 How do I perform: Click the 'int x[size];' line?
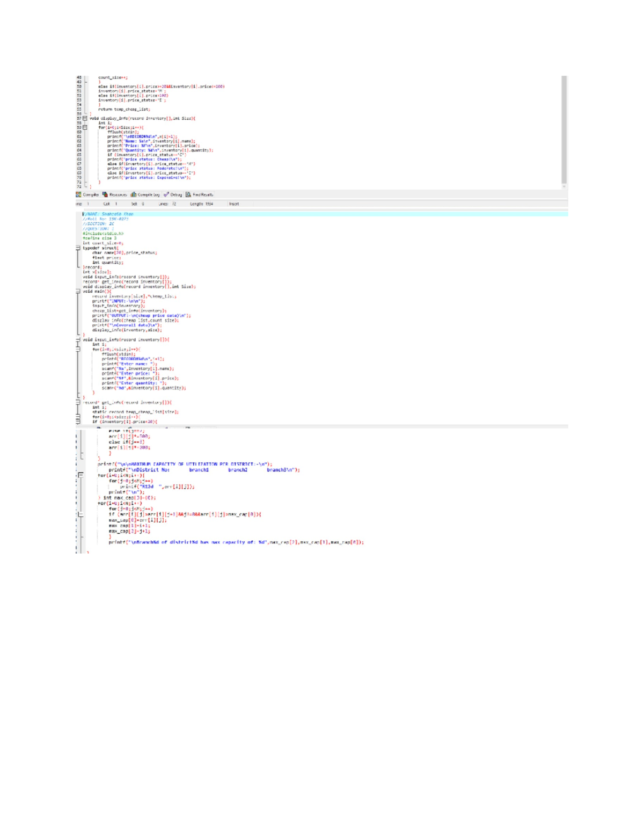[97, 272]
